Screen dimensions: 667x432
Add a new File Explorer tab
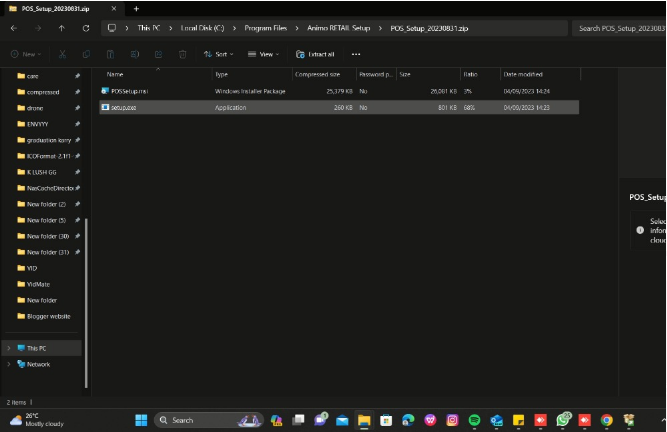tap(136, 8)
